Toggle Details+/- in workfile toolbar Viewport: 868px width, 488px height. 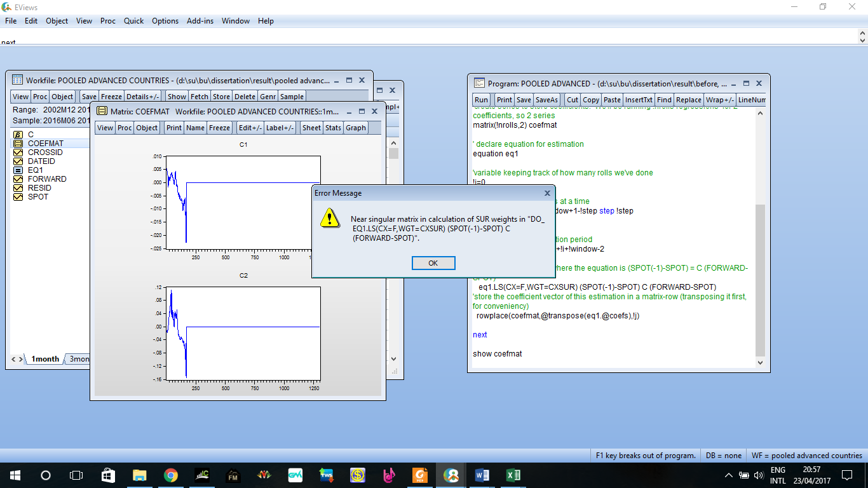pos(142,97)
